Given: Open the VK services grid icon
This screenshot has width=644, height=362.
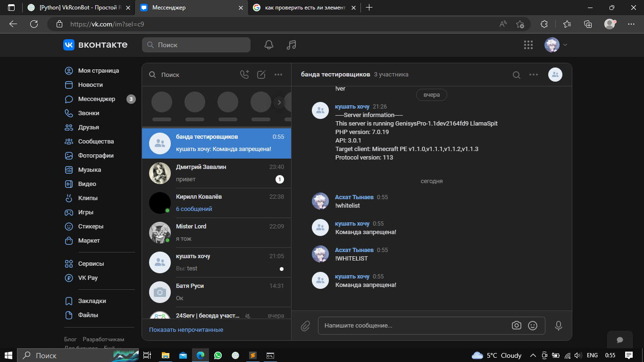Looking at the screenshot, I should pos(528,45).
